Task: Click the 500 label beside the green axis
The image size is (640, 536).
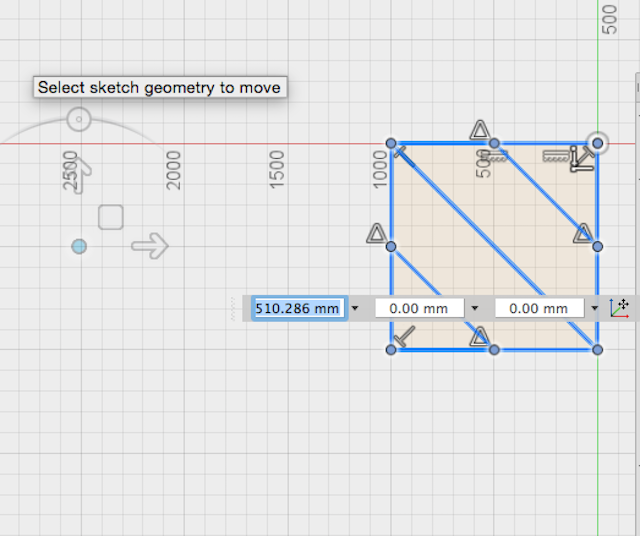Action: (610, 20)
